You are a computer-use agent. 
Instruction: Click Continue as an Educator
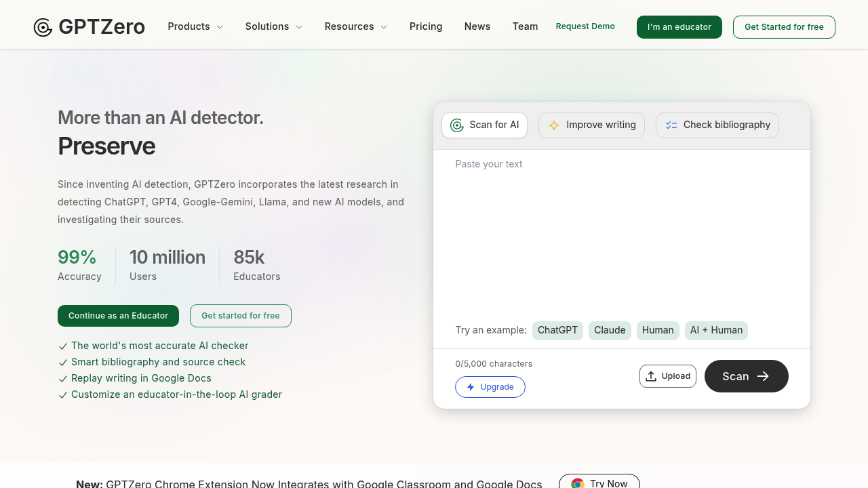[118, 316]
